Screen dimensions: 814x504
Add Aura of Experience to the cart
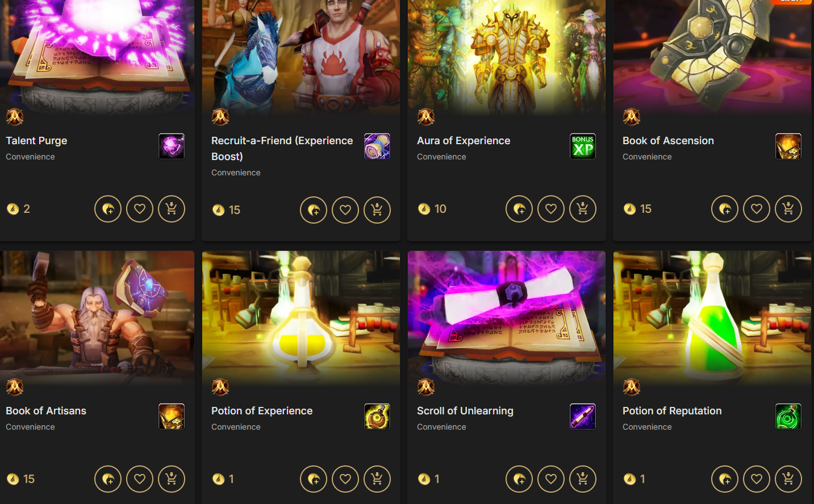point(583,209)
